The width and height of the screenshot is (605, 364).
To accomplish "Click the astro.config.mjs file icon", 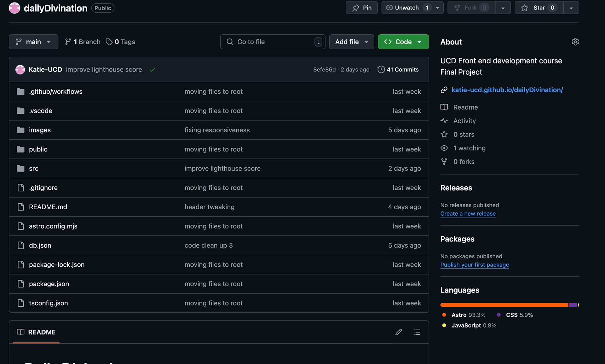I will pos(21,226).
